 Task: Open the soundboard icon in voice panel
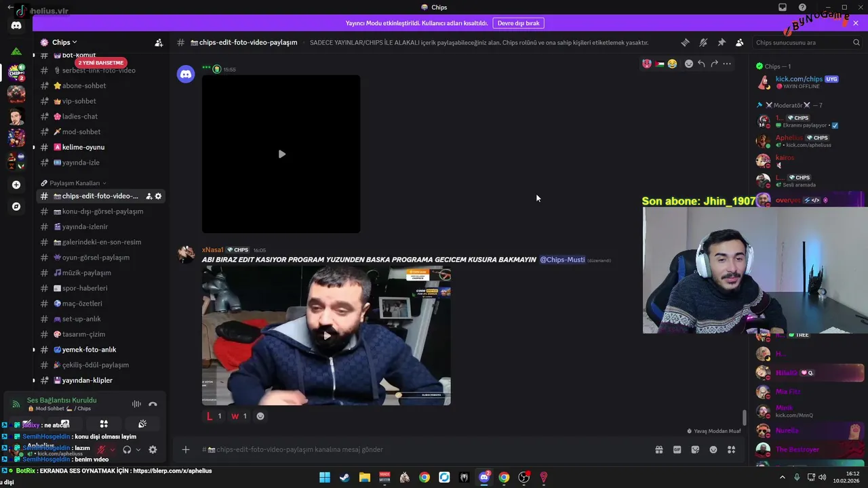tap(142, 424)
